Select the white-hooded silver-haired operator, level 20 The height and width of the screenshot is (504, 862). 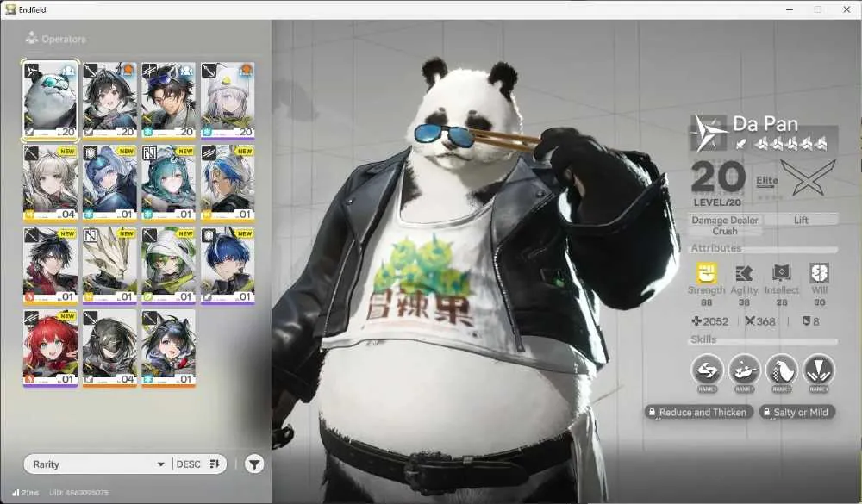(x=228, y=101)
